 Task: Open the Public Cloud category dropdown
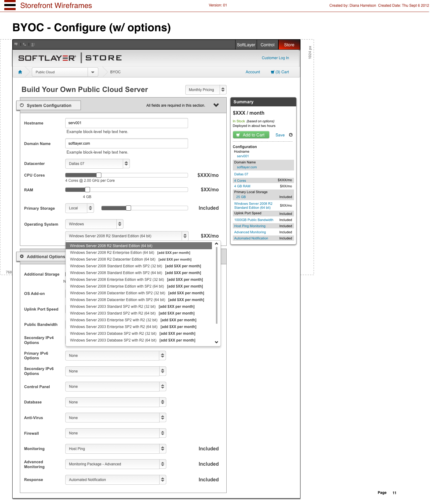[x=65, y=72]
